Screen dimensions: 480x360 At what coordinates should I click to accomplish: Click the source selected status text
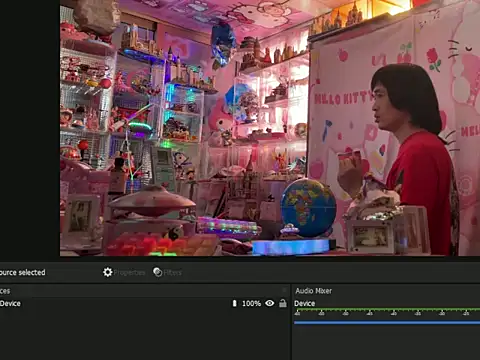(x=22, y=272)
